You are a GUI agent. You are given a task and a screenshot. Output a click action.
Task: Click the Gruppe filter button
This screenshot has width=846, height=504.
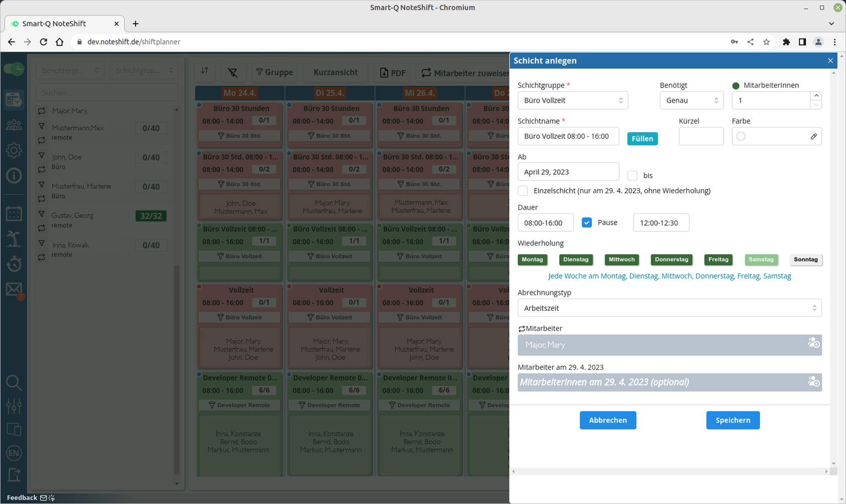[x=274, y=72]
